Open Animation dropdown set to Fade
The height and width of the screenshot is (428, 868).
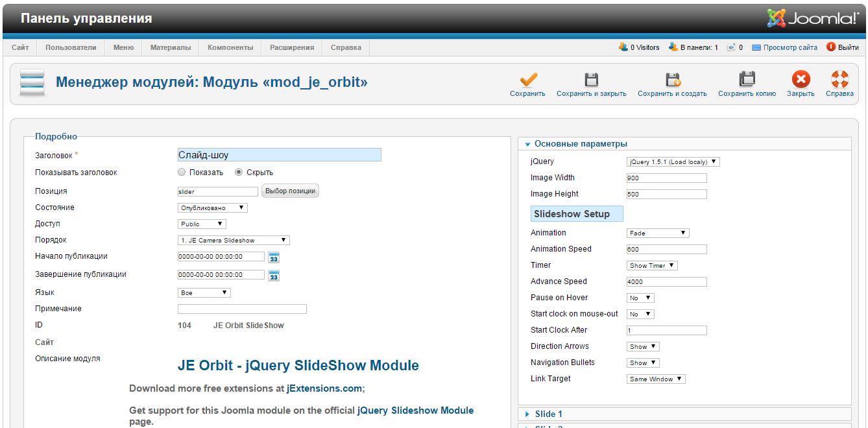click(658, 233)
